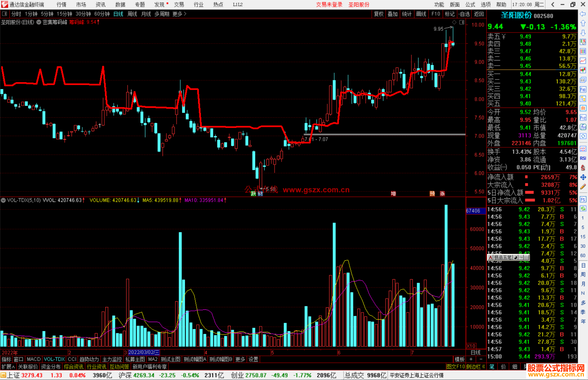
Task: Select weekly 周 period in sidebar
Action: pos(583,274)
